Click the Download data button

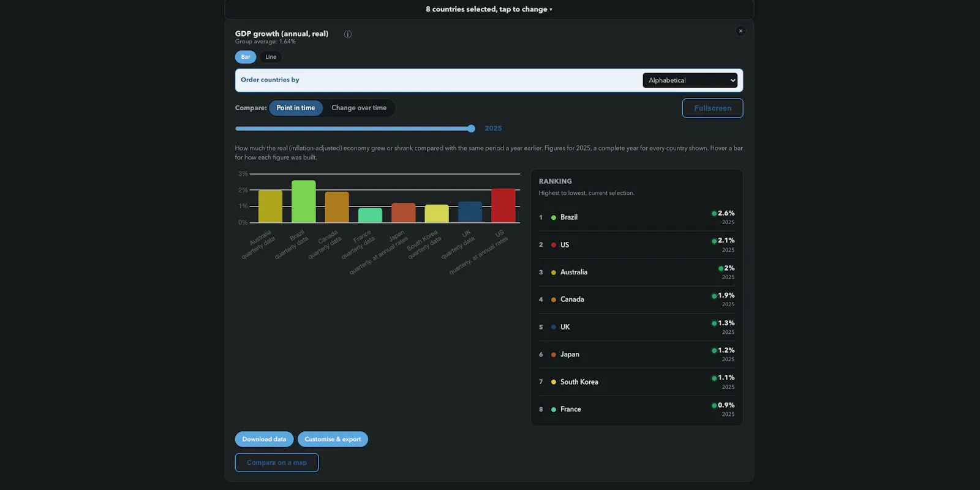point(264,439)
